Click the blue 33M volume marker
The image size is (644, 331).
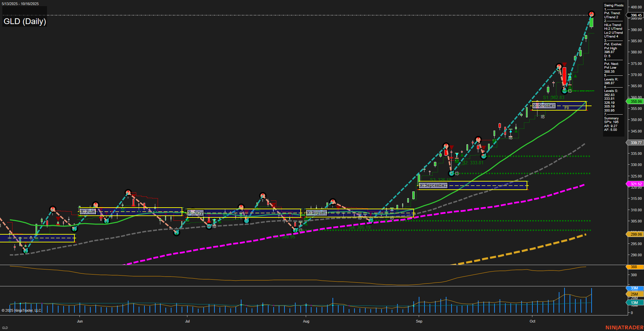click(634, 288)
